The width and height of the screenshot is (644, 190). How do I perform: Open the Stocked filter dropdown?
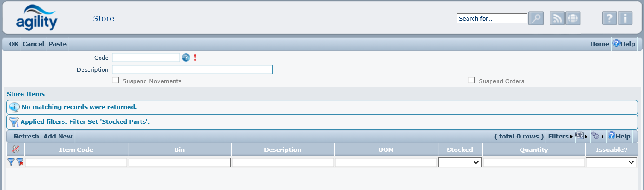(460, 162)
